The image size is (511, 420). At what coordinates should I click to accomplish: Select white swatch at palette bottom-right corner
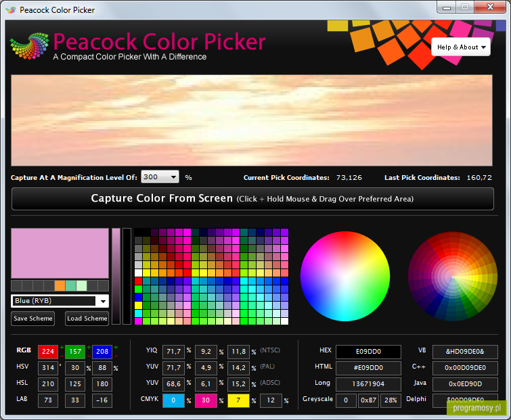tap(284, 321)
